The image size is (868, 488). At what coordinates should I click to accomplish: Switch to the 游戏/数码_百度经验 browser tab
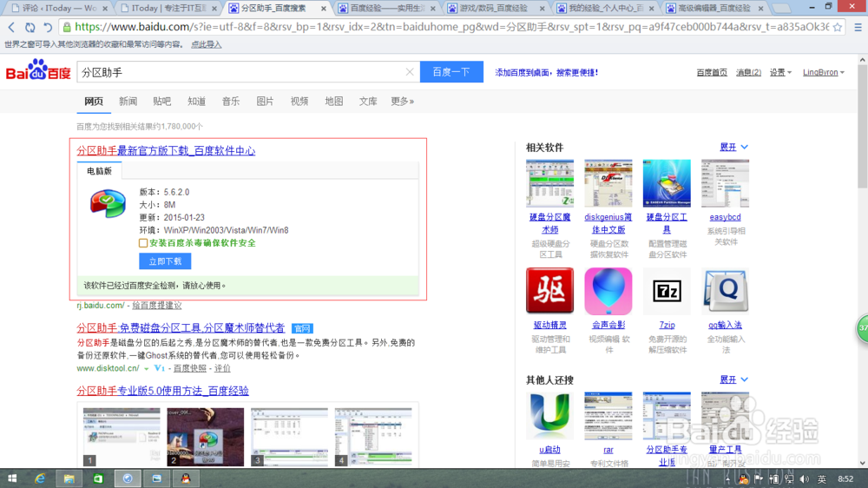tap(493, 9)
